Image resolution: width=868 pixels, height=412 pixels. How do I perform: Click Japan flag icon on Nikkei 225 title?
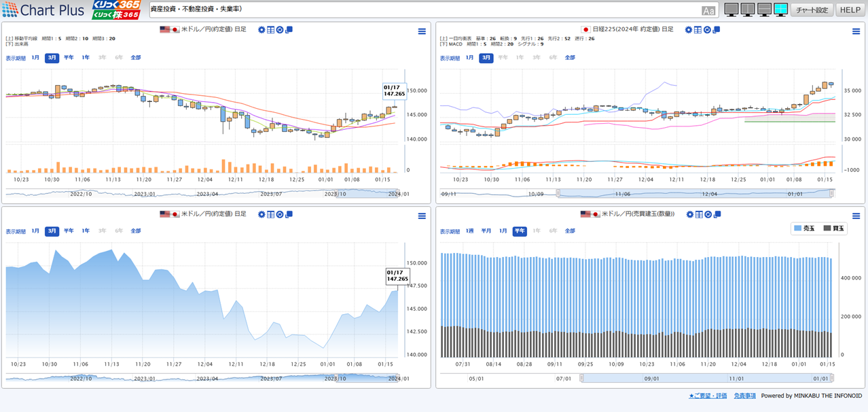tap(586, 30)
